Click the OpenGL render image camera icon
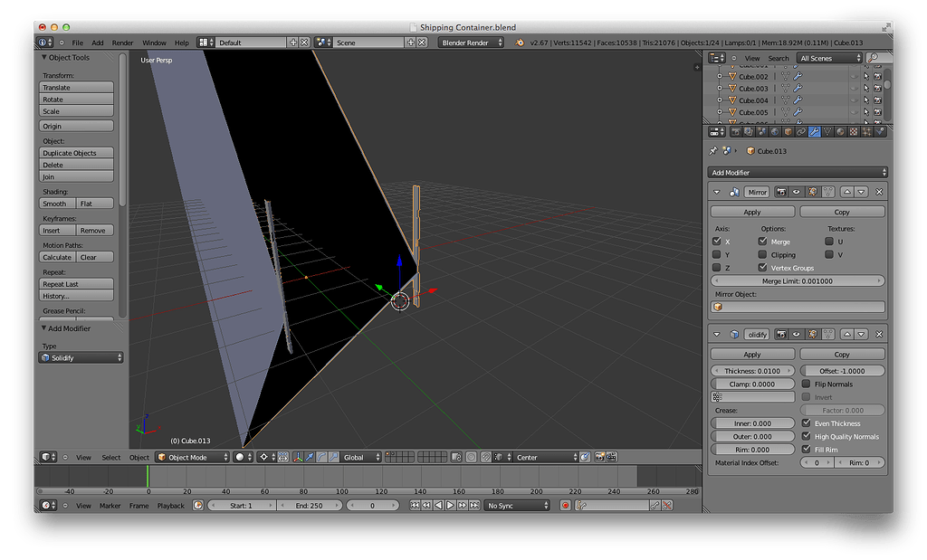 coord(599,457)
